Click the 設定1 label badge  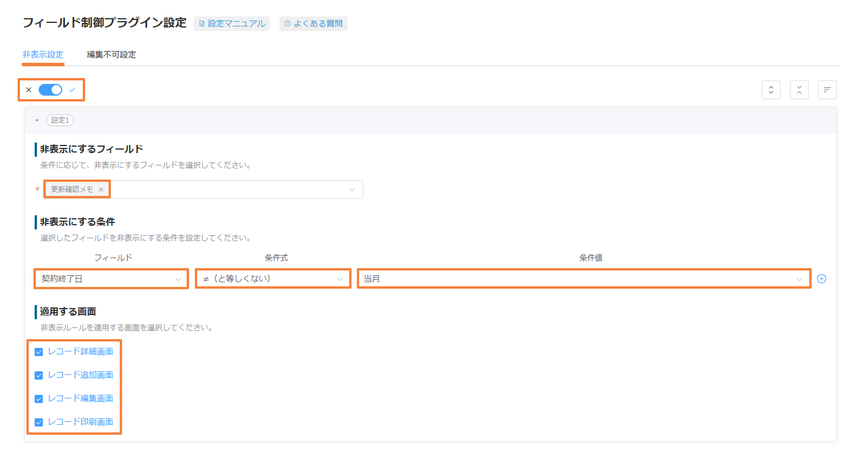coord(60,120)
